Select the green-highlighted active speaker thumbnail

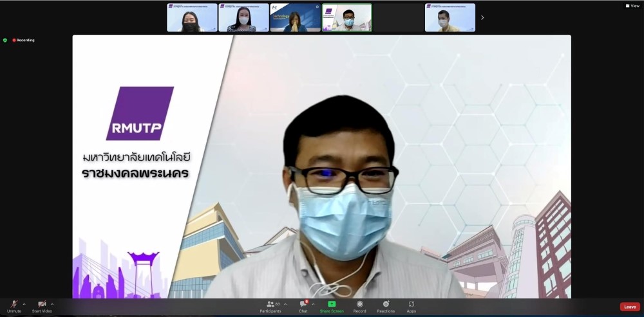pos(347,17)
